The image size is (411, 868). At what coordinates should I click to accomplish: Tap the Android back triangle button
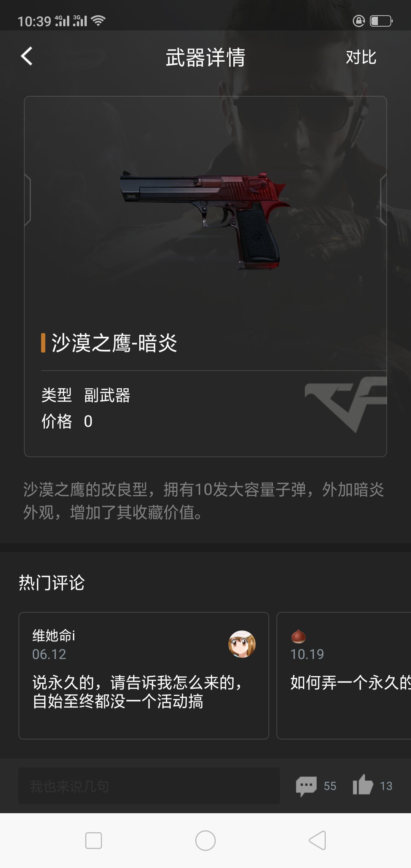click(x=317, y=841)
